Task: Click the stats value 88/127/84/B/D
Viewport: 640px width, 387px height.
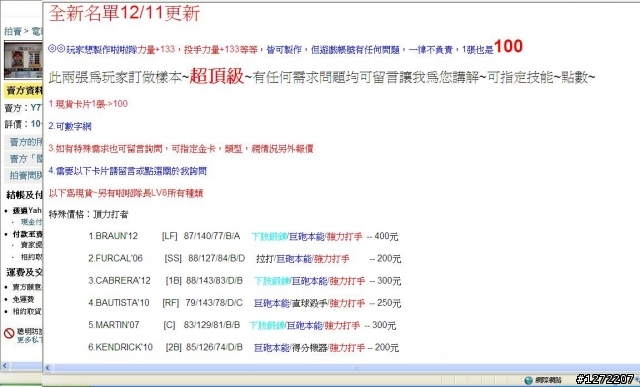Action: (x=217, y=258)
